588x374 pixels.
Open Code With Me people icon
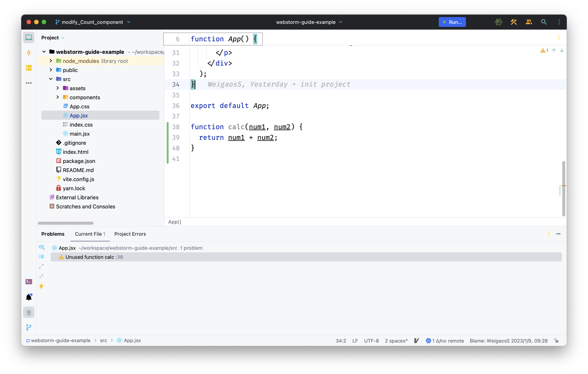529,22
